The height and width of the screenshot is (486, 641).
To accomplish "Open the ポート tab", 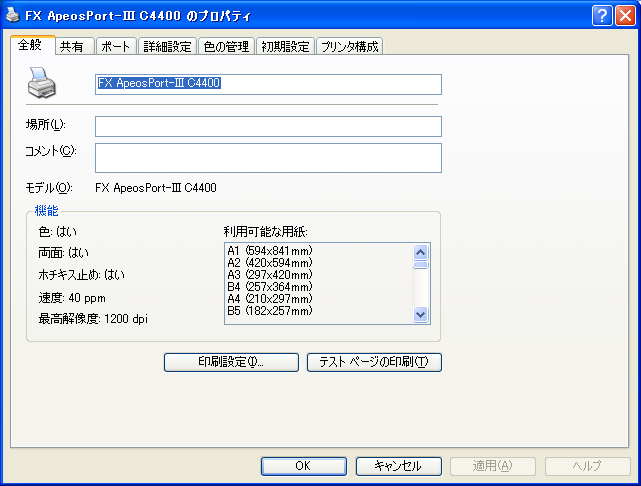I will click(116, 46).
